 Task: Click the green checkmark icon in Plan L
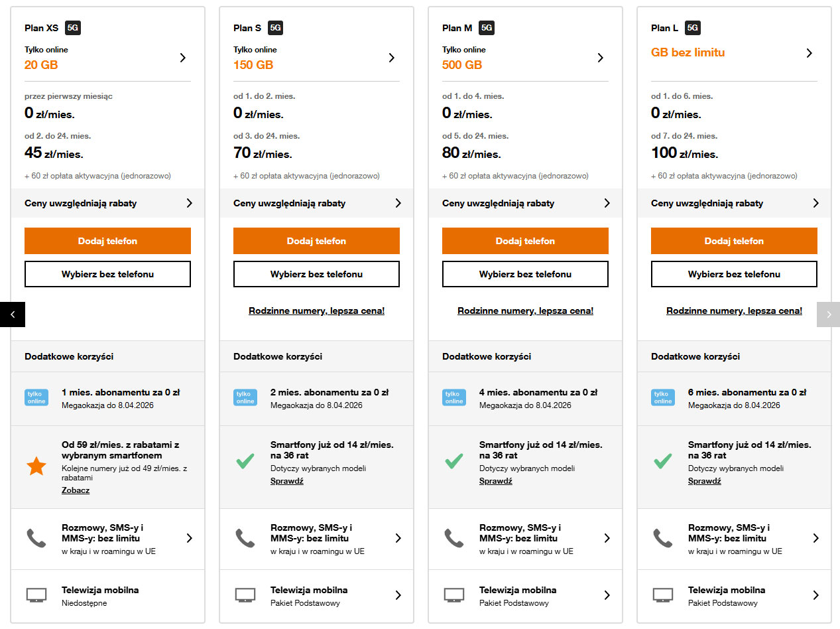[x=663, y=461]
